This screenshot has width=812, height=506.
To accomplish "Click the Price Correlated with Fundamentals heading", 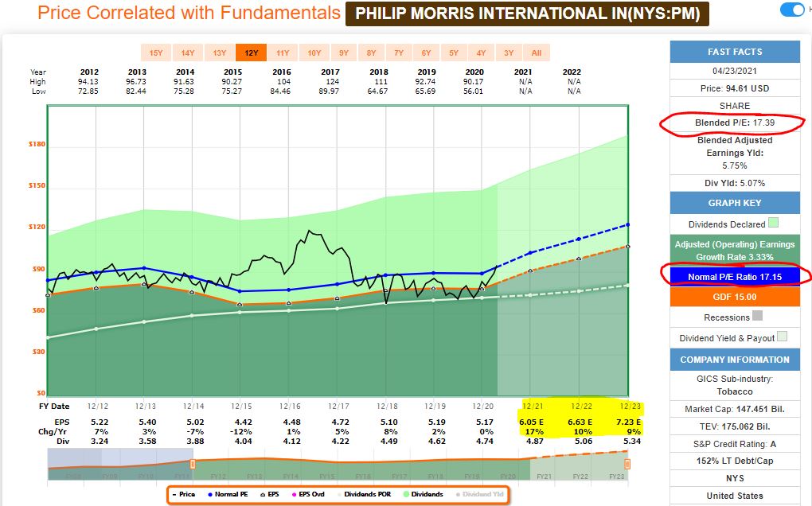I will [189, 13].
